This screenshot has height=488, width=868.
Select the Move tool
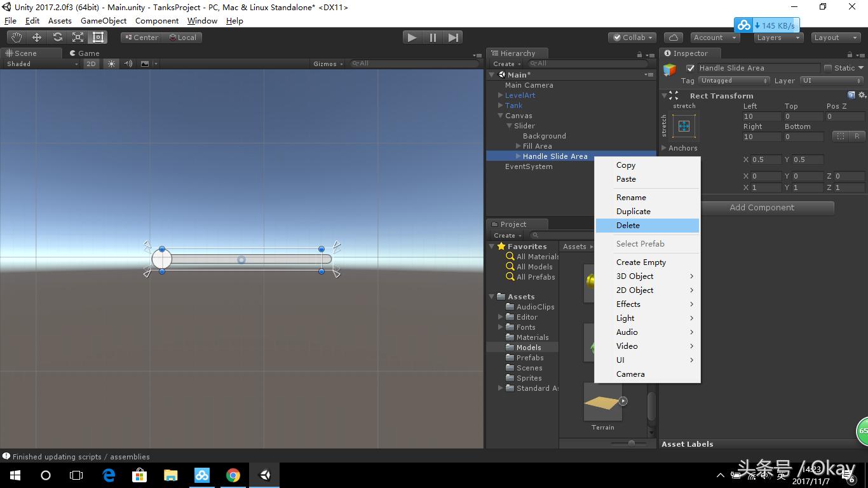(x=37, y=36)
